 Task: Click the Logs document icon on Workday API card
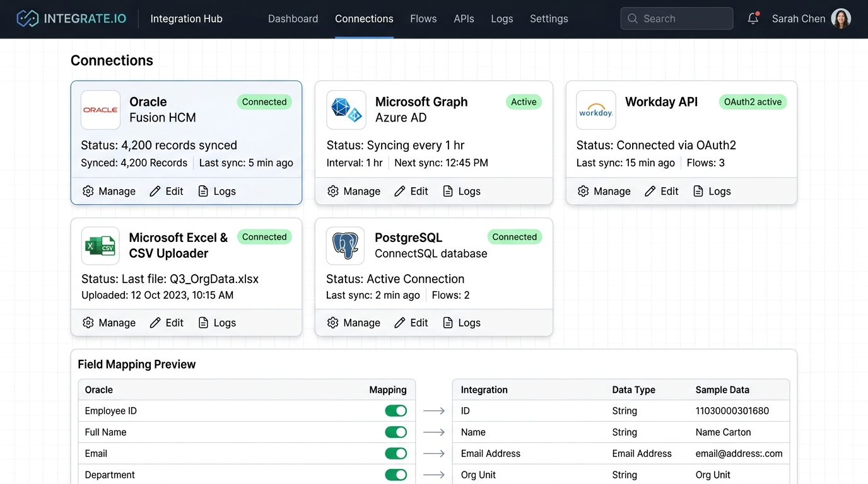[698, 191]
